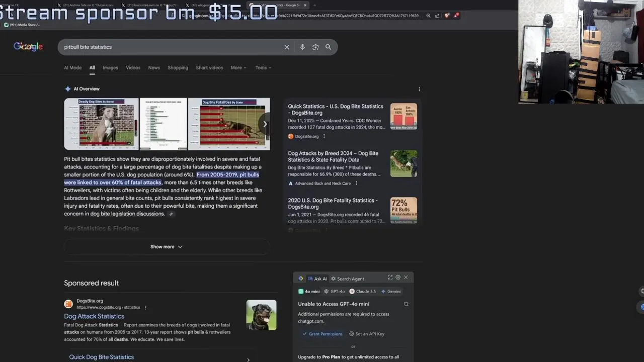Select the 4o mini model
Viewport: 644px width, 362px height.
tap(309, 292)
